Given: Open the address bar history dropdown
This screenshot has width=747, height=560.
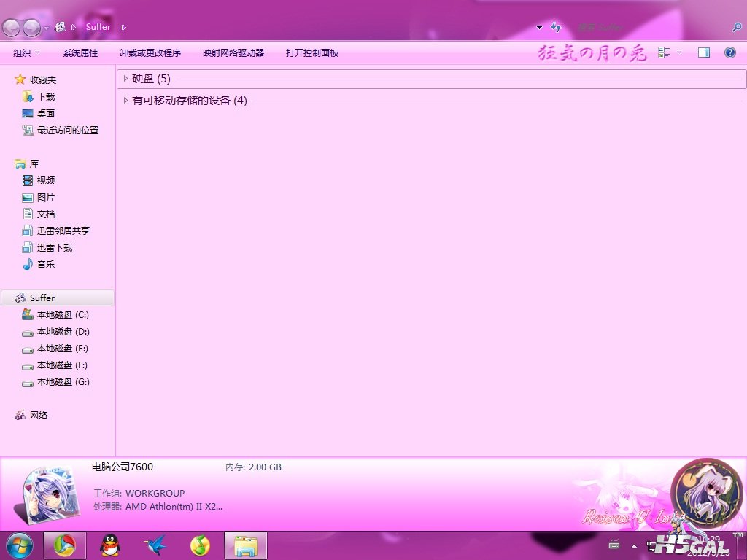Looking at the screenshot, I should pos(539,28).
